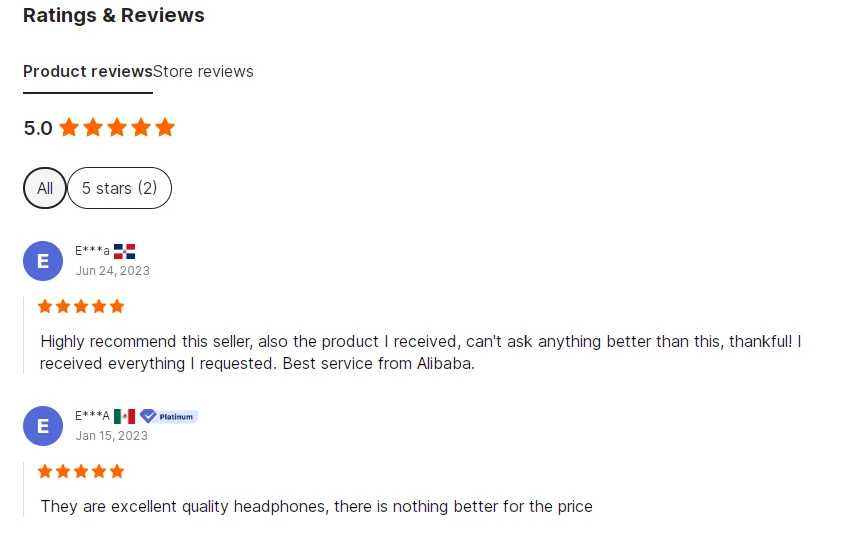Click the reviewer name E***A beside Mexico flag
Screen dimensions: 849x549
(92, 416)
